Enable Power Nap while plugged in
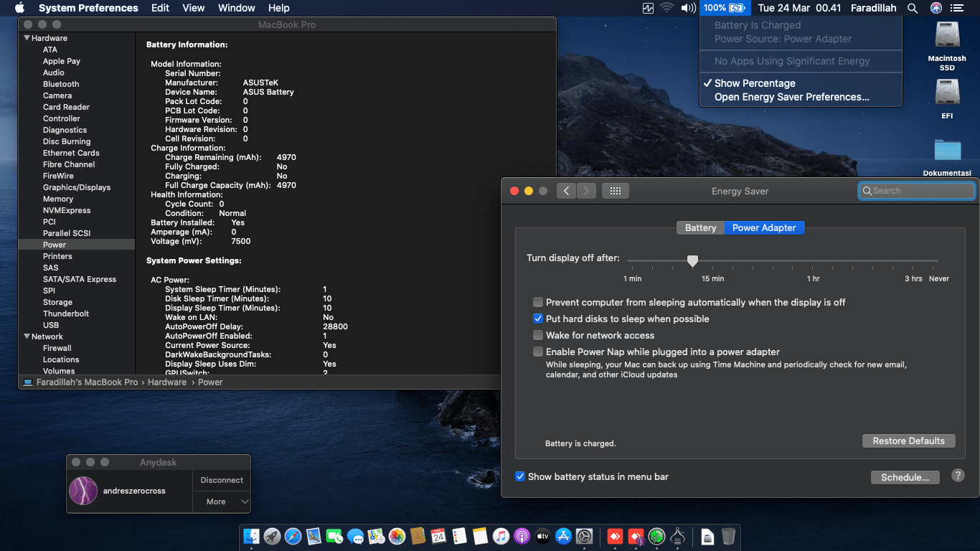 coord(538,352)
